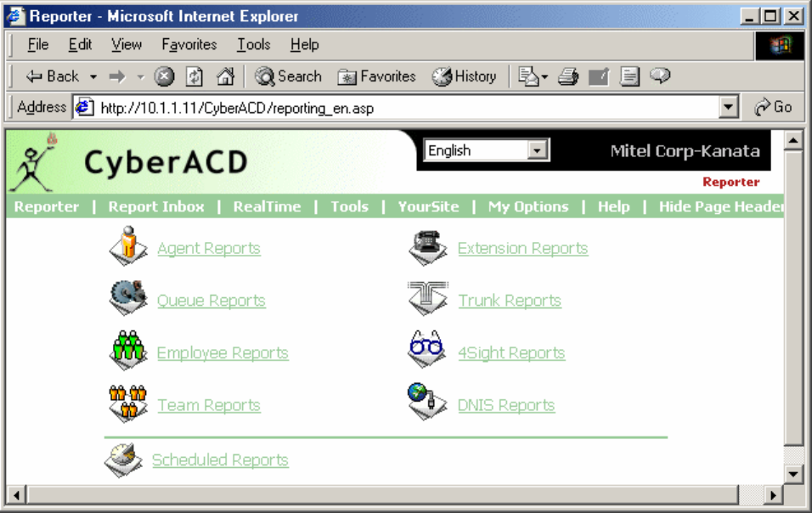This screenshot has width=812, height=513.
Task: Click the Refresh page toolbar icon
Action: point(195,76)
